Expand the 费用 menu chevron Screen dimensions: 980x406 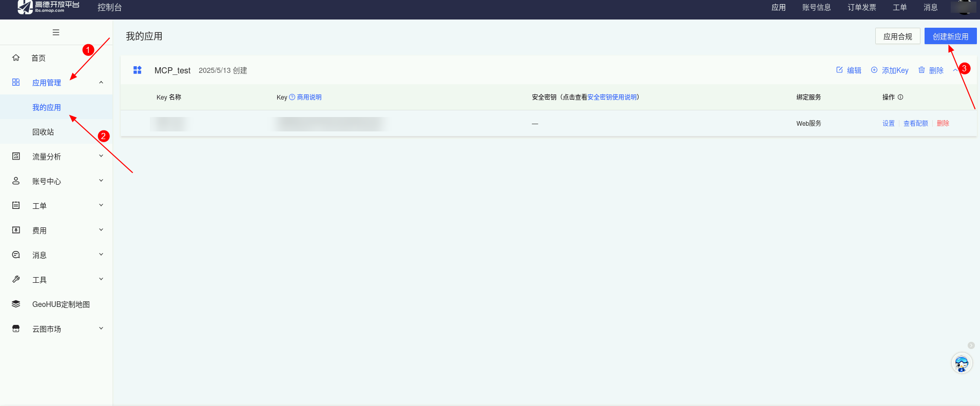[101, 230]
